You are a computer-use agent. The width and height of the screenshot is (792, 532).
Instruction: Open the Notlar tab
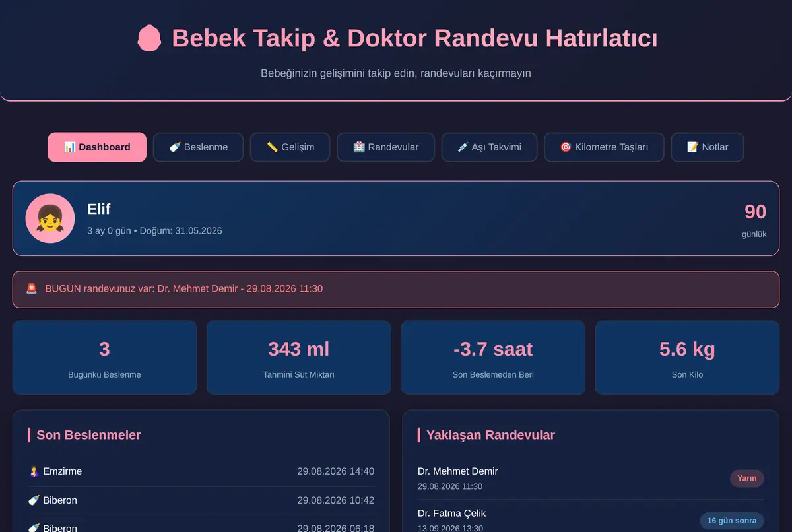coord(708,147)
